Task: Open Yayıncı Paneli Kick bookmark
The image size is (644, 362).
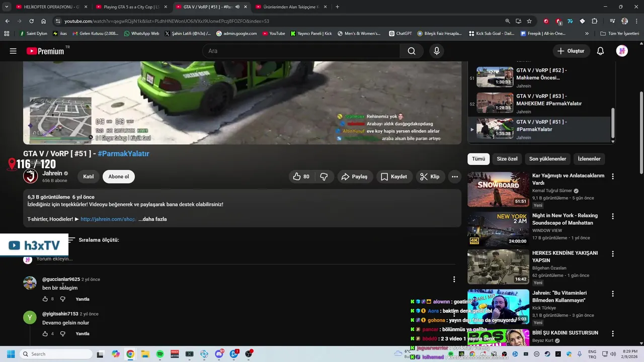Action: coord(311,34)
